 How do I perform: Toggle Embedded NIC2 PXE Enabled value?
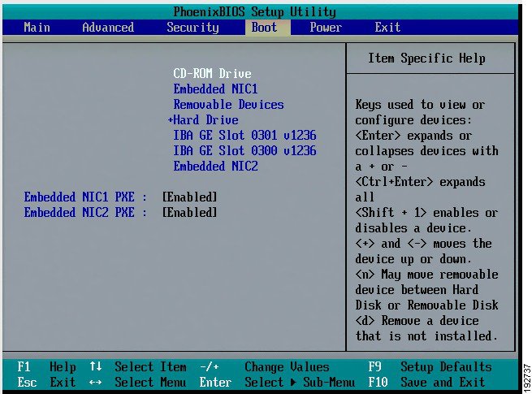[189, 213]
